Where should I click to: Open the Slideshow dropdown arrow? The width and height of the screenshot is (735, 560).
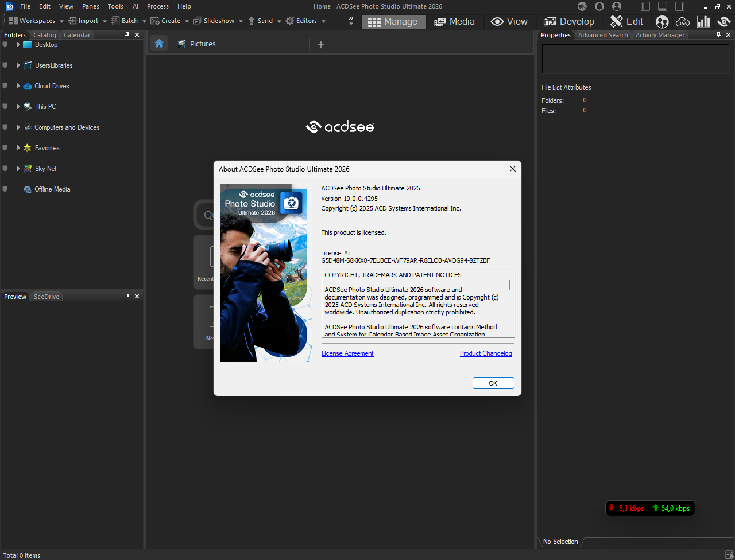[x=239, y=21]
